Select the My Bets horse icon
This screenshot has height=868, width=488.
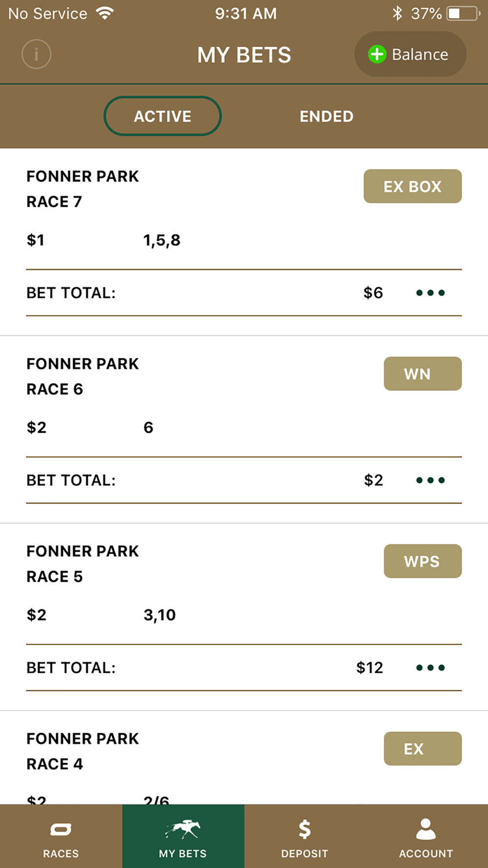(x=183, y=829)
